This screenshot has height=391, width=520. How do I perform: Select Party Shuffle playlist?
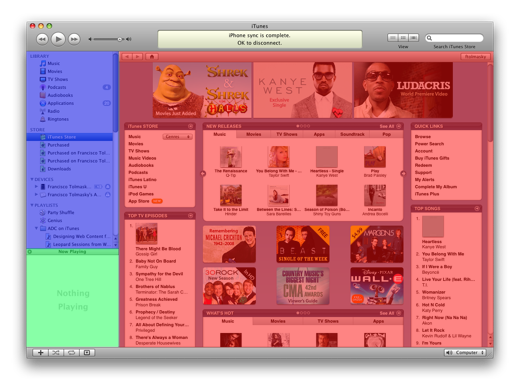pyautogui.click(x=61, y=213)
